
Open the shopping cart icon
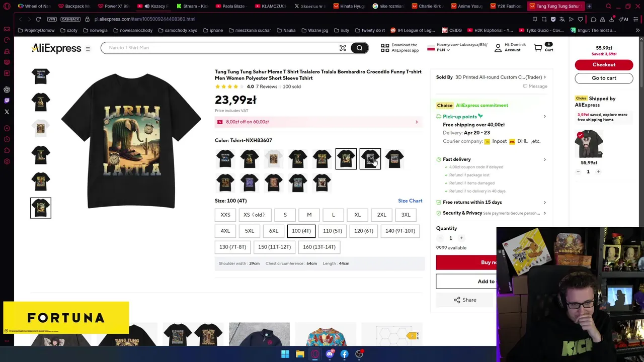tap(538, 48)
